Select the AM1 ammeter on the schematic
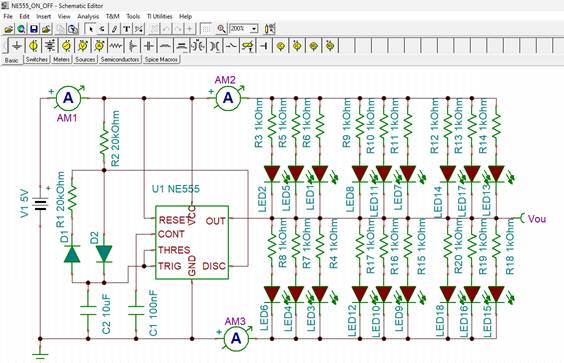 pyautogui.click(x=68, y=98)
